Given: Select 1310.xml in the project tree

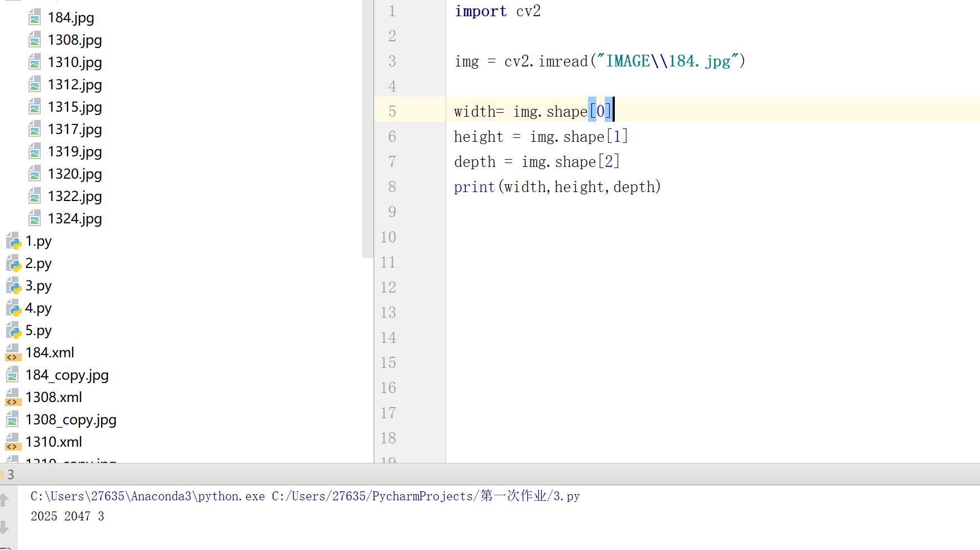Looking at the screenshot, I should point(54,442).
